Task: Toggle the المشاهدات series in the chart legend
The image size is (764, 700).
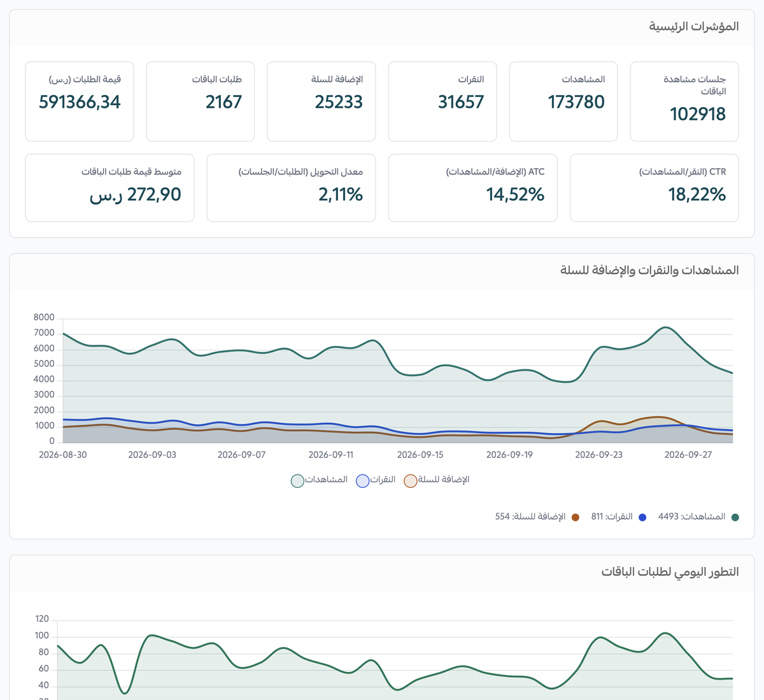Action: (x=320, y=480)
